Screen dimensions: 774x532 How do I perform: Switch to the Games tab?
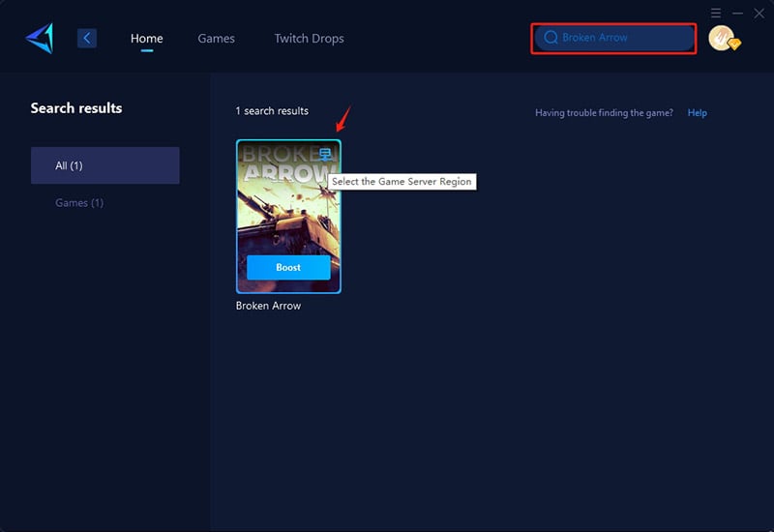[216, 39]
